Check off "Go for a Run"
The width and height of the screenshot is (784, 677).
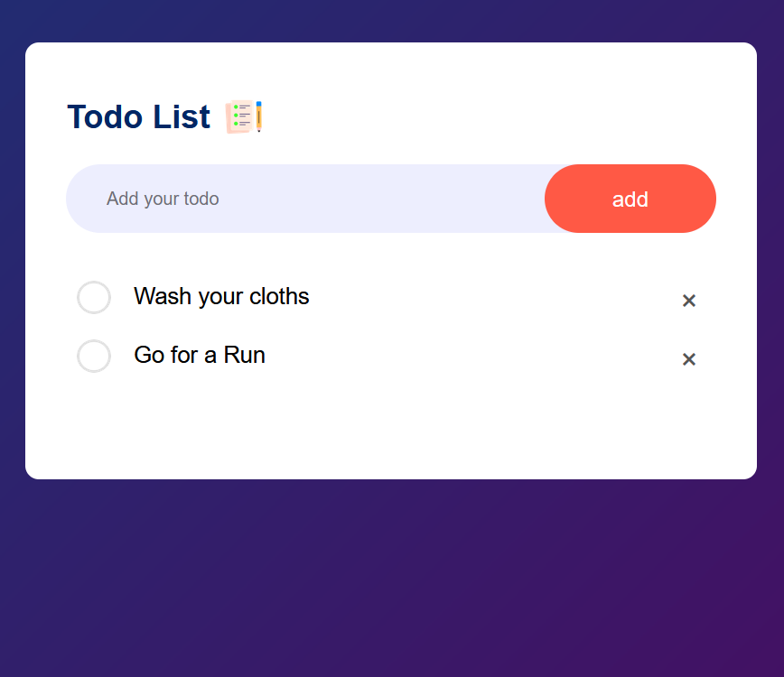coord(94,356)
